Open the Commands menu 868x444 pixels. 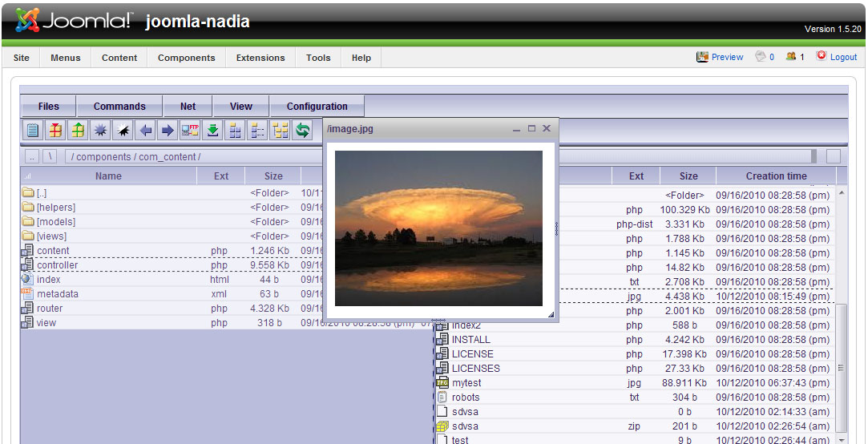pyautogui.click(x=119, y=107)
